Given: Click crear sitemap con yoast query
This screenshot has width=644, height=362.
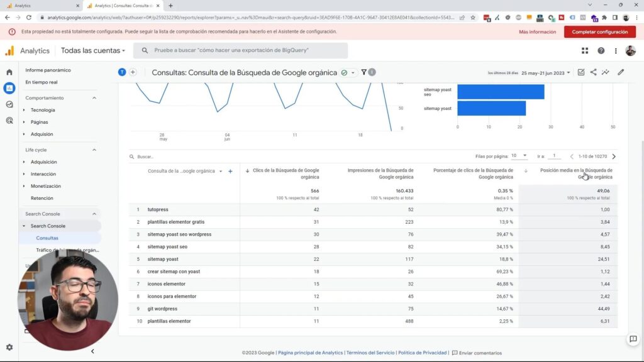Looking at the screenshot, I should (x=174, y=271).
